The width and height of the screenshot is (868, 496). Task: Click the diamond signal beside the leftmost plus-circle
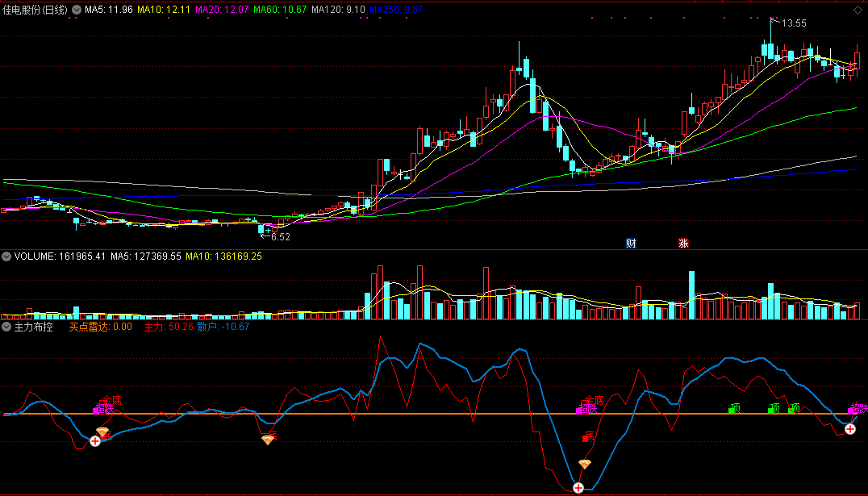point(102,431)
